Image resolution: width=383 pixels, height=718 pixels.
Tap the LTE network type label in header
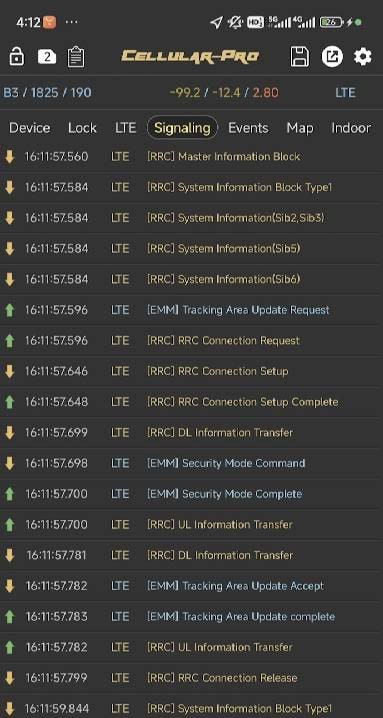click(345, 93)
